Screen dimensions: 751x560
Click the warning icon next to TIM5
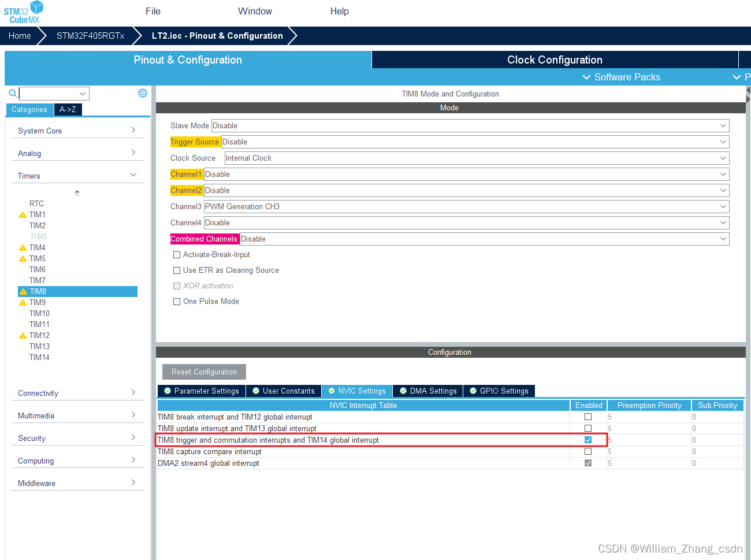click(x=23, y=259)
